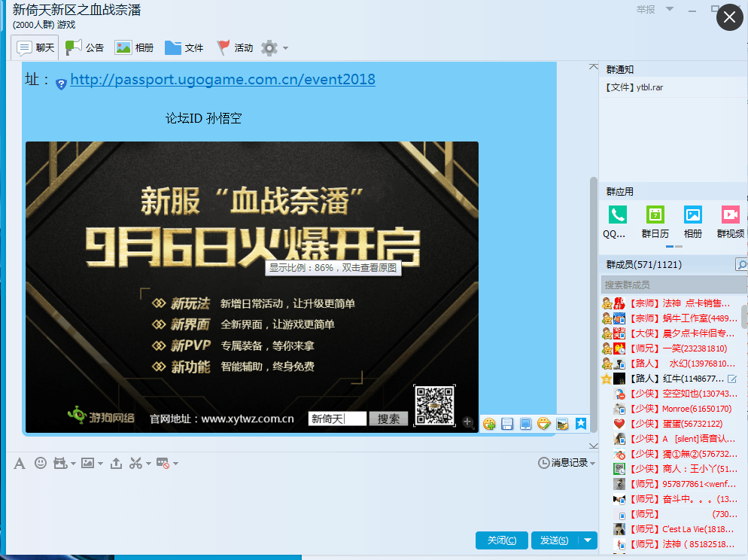Forward the image (picture arrow icon)
748x560 pixels.
pyautogui.click(x=562, y=424)
